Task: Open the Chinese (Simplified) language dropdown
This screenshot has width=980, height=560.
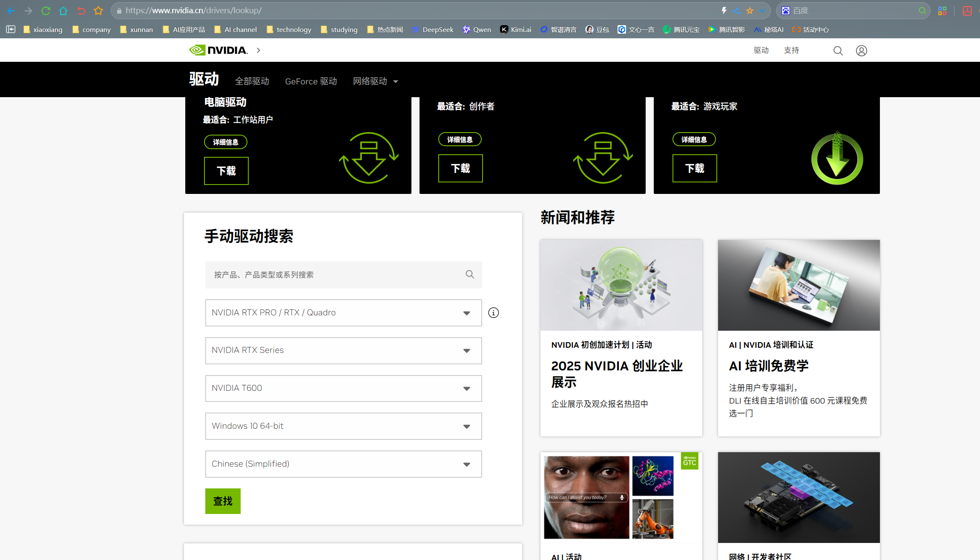Action: click(x=343, y=464)
